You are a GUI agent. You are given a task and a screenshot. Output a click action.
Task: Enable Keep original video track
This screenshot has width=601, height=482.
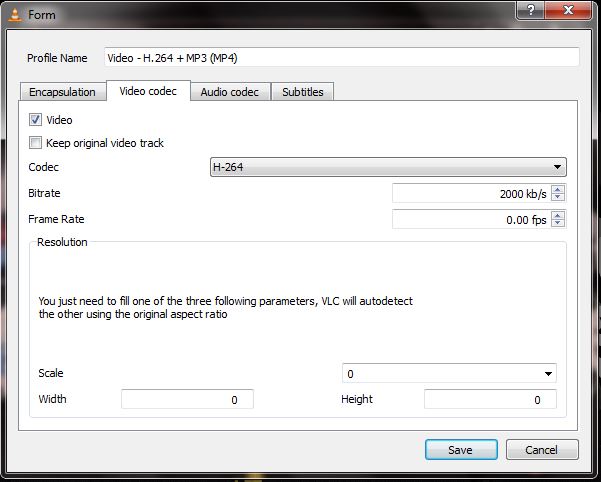click(x=35, y=143)
